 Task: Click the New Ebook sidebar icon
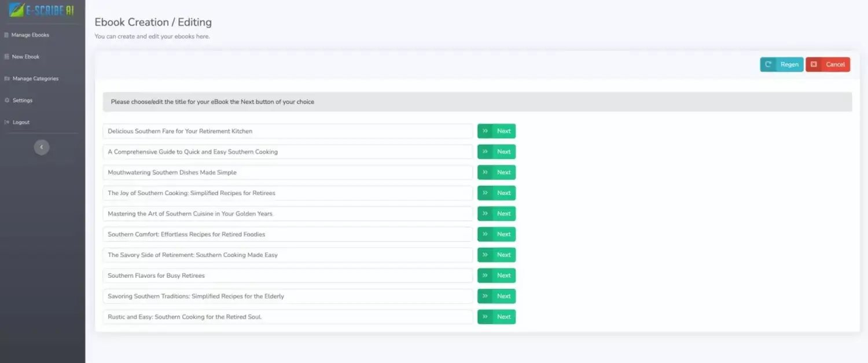pyautogui.click(x=6, y=57)
